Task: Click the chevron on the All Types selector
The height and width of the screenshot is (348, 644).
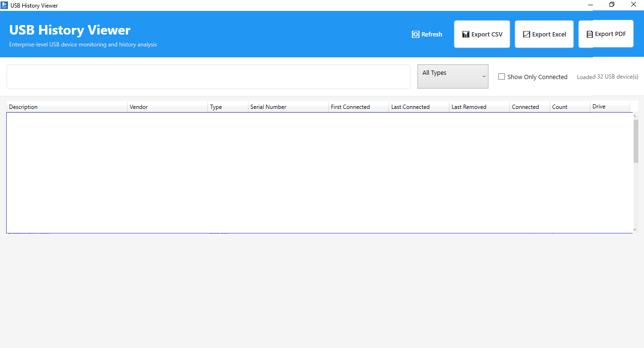Action: (484, 76)
